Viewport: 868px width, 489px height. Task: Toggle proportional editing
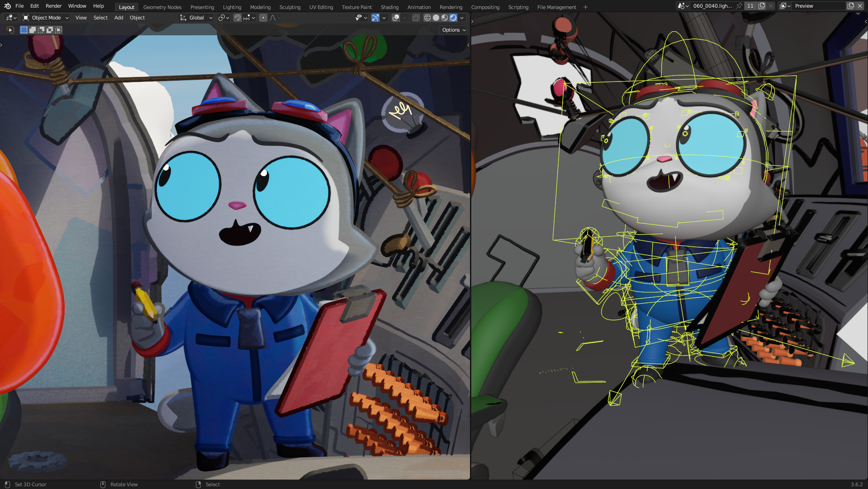point(263,18)
